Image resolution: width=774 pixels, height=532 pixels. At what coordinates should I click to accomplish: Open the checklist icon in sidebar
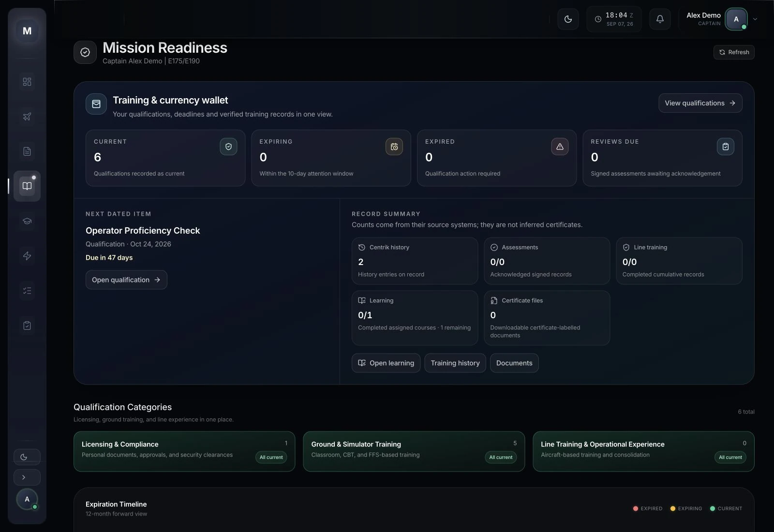pos(27,291)
